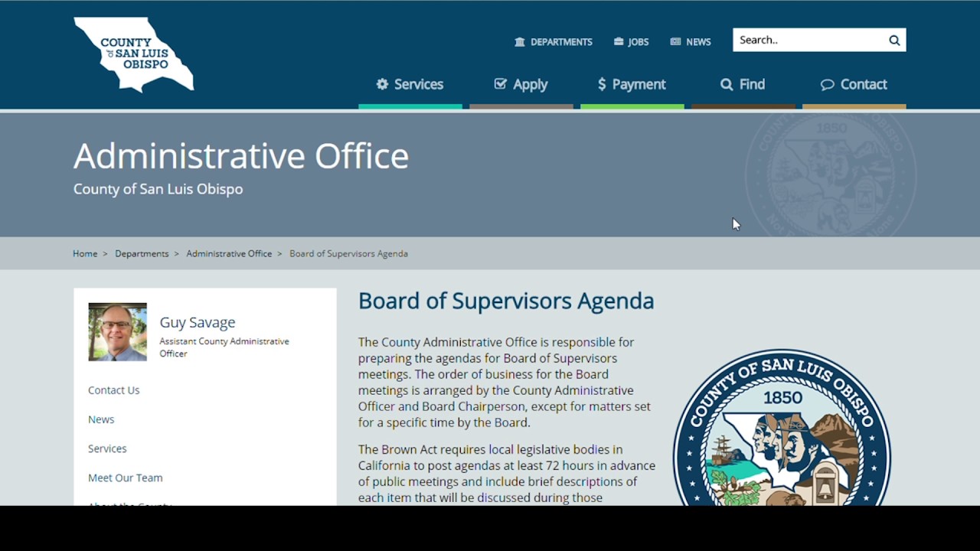Click the Assistant County Administrative Officer title
Image resolution: width=980 pixels, height=551 pixels.
pos(224,347)
